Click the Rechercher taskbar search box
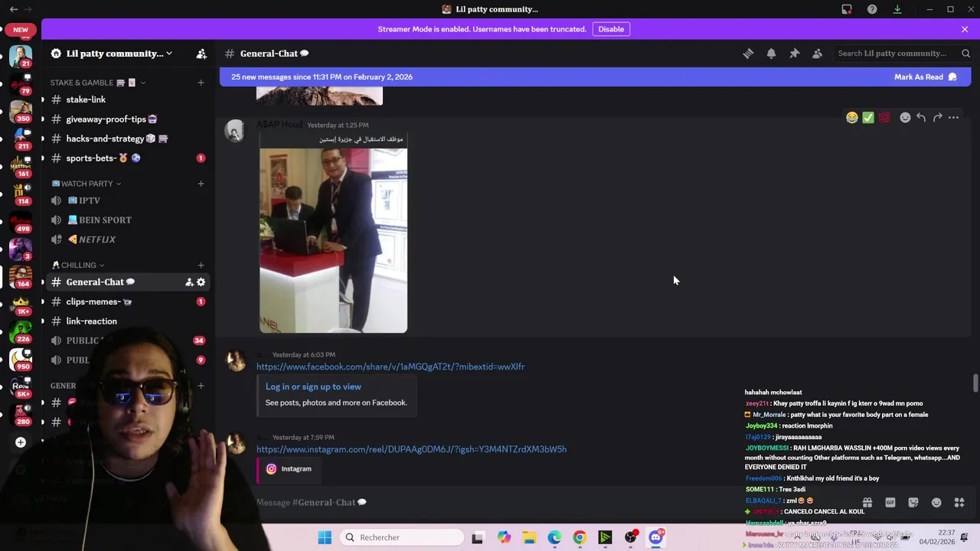Screen dimensions: 980x551 pyautogui.click(x=402, y=537)
